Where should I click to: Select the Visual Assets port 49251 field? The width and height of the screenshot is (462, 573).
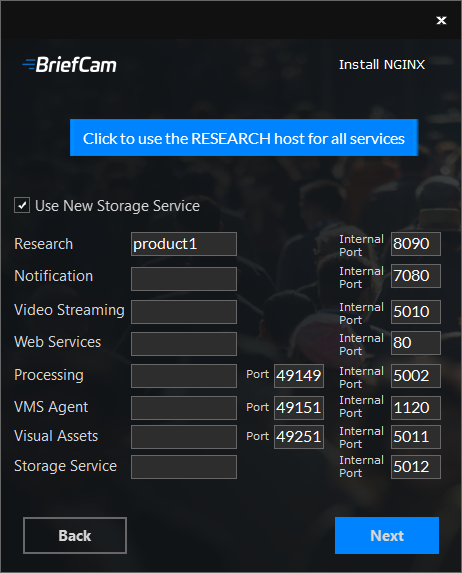pyautogui.click(x=299, y=437)
